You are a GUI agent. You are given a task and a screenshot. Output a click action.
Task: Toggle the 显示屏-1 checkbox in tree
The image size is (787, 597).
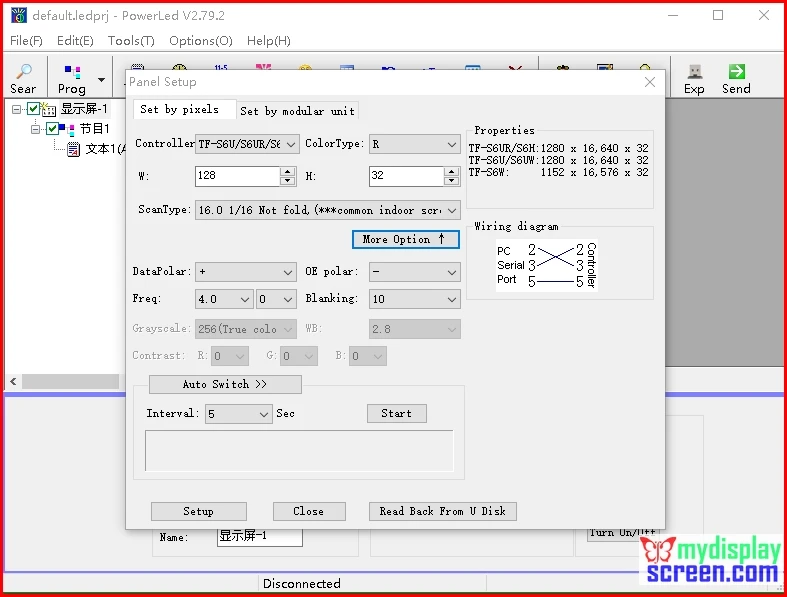coord(33,108)
